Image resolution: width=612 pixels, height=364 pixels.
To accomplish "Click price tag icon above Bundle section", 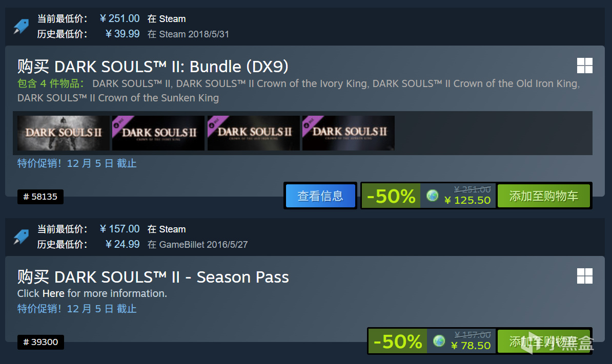I will coord(21,26).
